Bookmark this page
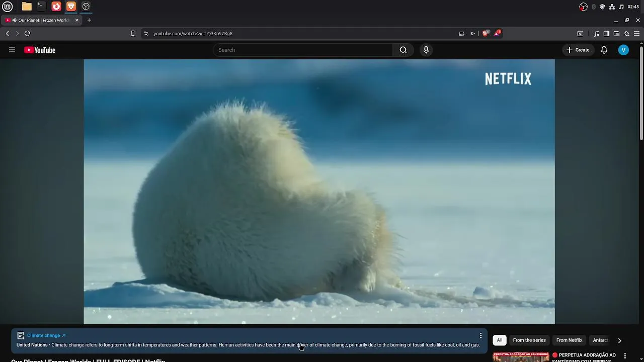644x362 pixels. [x=133, y=34]
